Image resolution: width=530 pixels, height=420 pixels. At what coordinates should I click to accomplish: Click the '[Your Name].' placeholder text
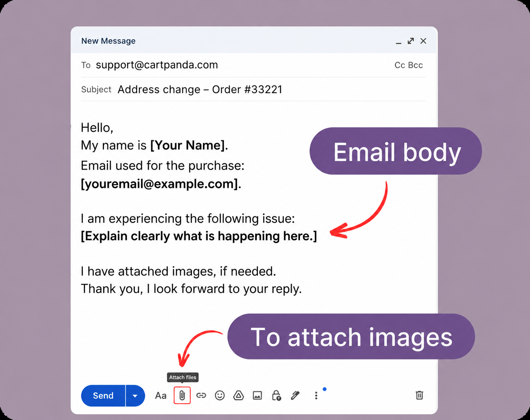pos(189,146)
